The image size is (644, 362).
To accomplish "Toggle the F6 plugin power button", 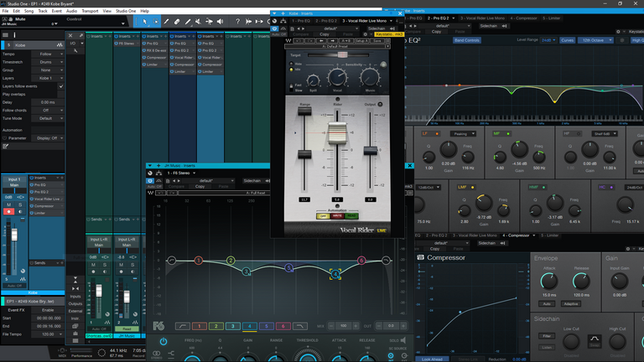I will 164,341.
